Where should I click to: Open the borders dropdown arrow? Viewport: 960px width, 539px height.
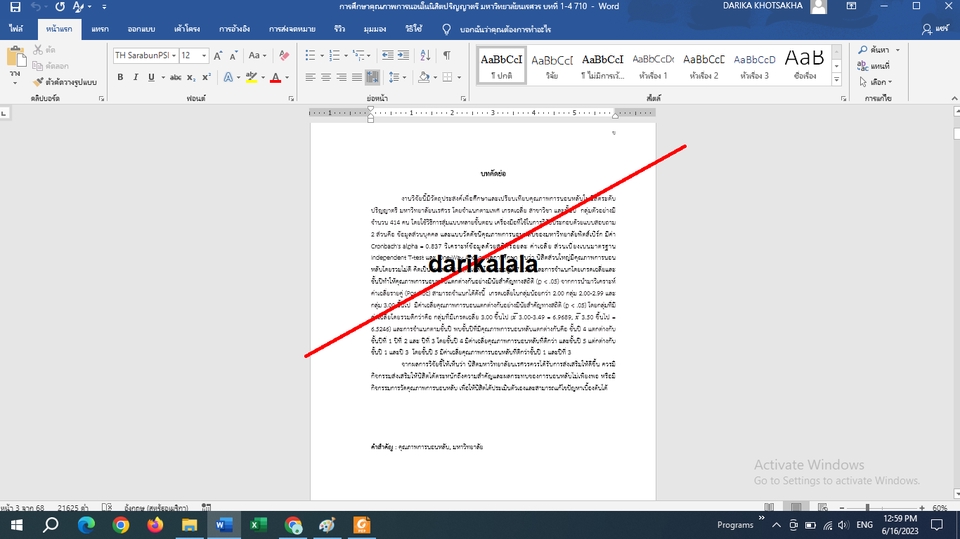point(459,77)
